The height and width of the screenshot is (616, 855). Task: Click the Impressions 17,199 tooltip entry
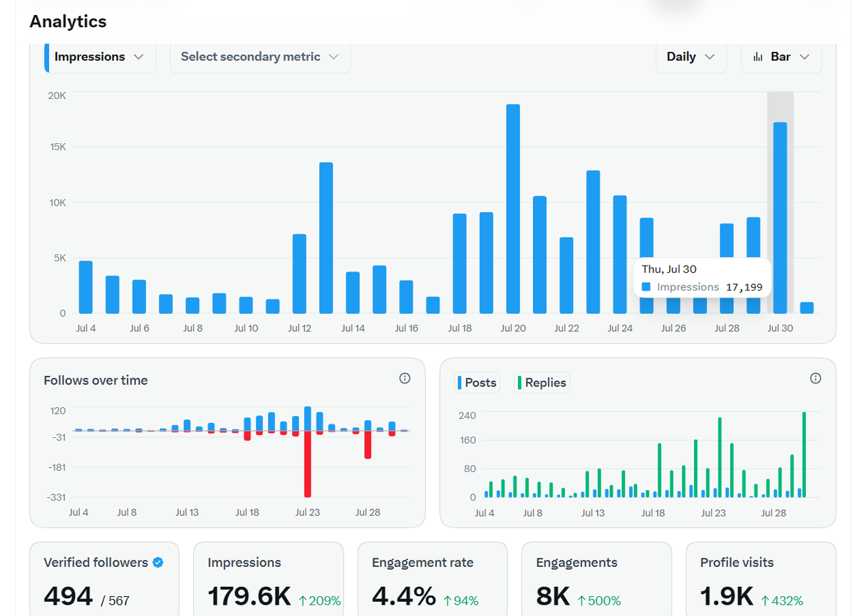[x=701, y=287]
